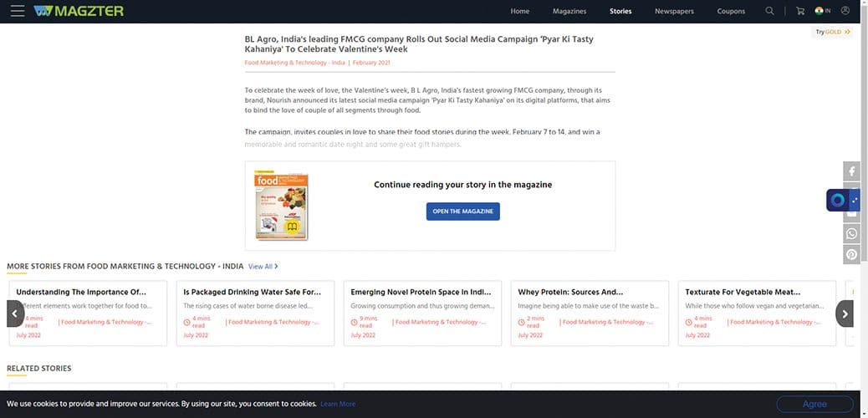Click the clock icon on Whey Protein card
Screen dimensions: 868x418
click(x=521, y=322)
